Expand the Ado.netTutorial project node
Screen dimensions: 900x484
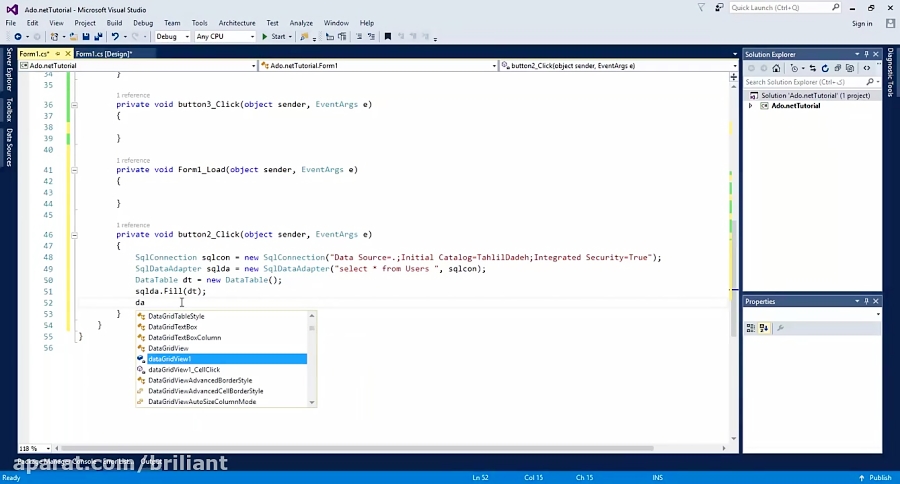click(x=751, y=106)
